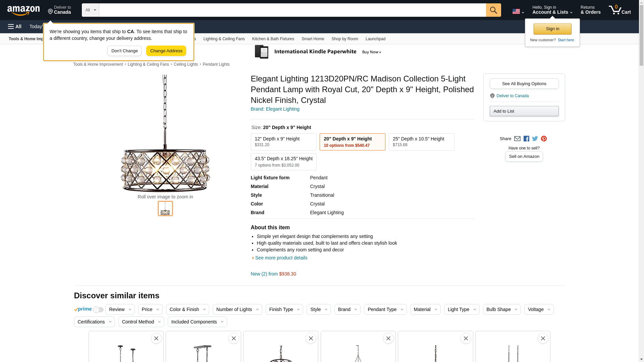Screen dimensions: 644x362
Task: Click into the Amazon search field
Action: tap(292, 10)
